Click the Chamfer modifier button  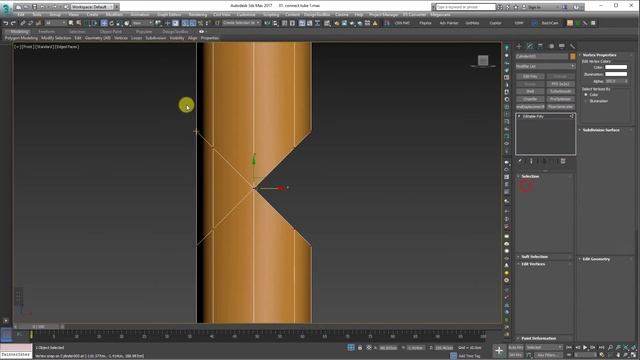click(x=530, y=99)
